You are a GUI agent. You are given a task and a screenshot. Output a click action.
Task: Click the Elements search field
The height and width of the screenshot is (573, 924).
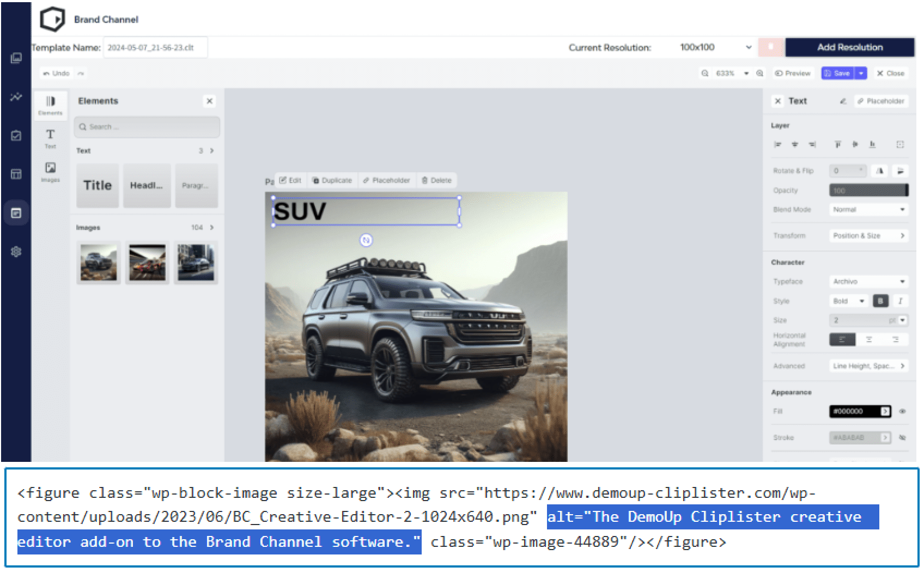[147, 127]
